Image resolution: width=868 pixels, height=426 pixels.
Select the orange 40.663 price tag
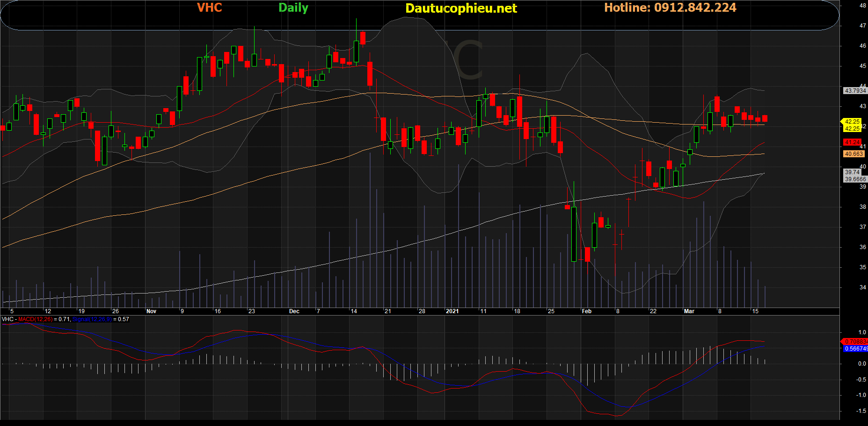pyautogui.click(x=853, y=154)
